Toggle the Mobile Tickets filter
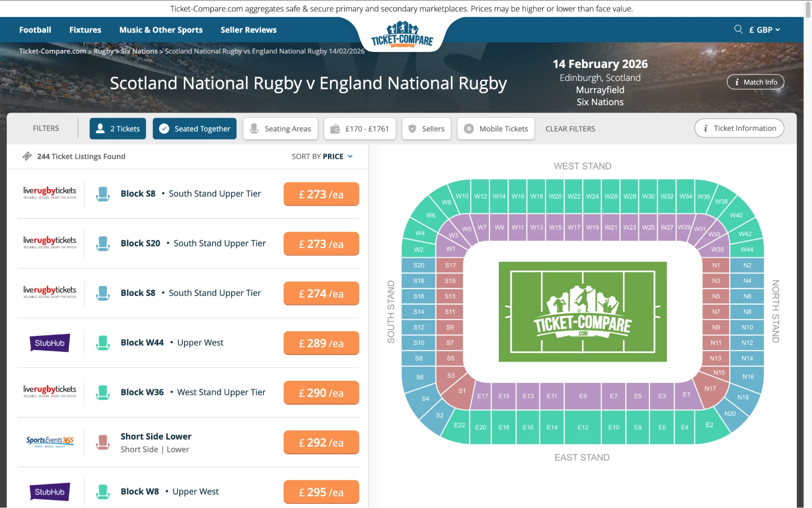Image resolution: width=812 pixels, height=508 pixels. pyautogui.click(x=496, y=128)
